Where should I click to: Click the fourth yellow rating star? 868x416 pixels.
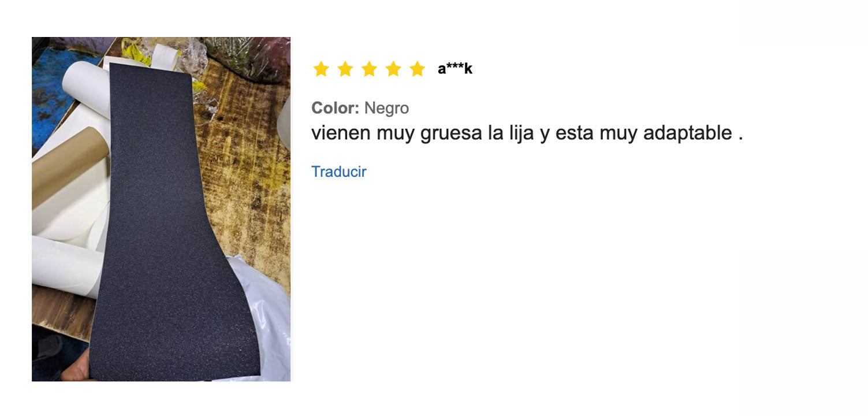[393, 69]
